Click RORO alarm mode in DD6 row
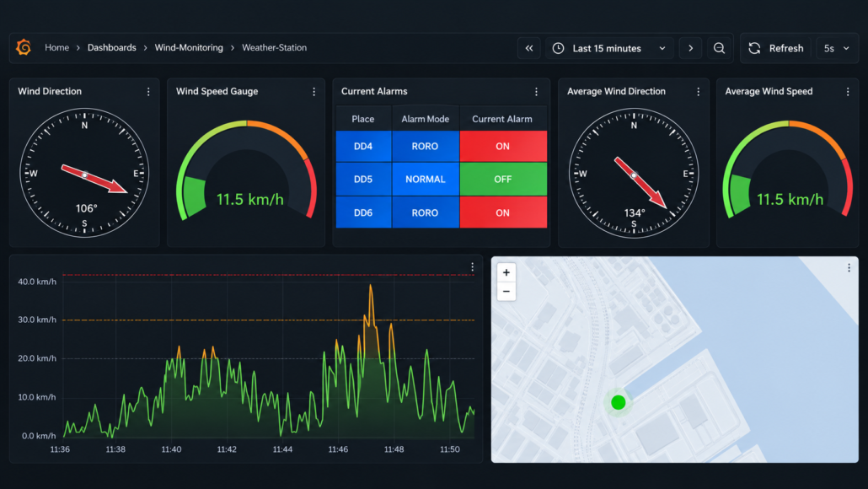Screen dimensions: 868x489 click(425, 212)
